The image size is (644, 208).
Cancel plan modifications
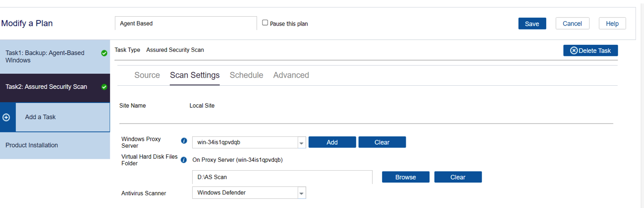tap(572, 24)
